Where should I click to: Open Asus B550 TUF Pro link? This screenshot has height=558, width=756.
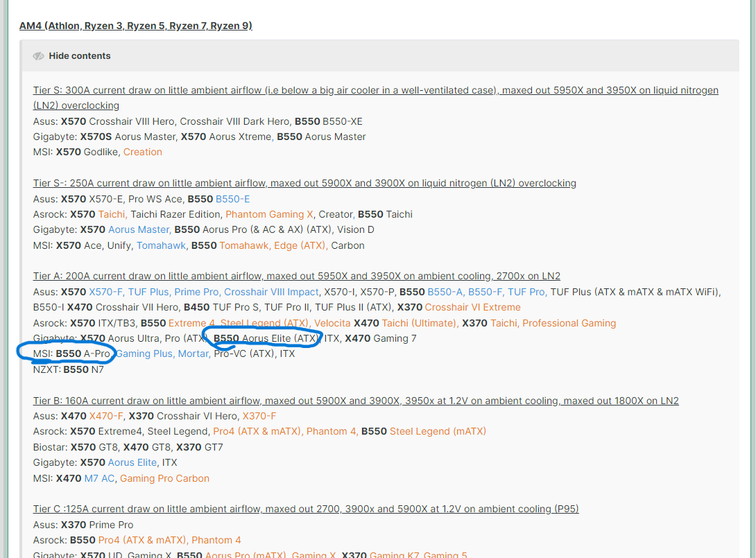point(526,292)
